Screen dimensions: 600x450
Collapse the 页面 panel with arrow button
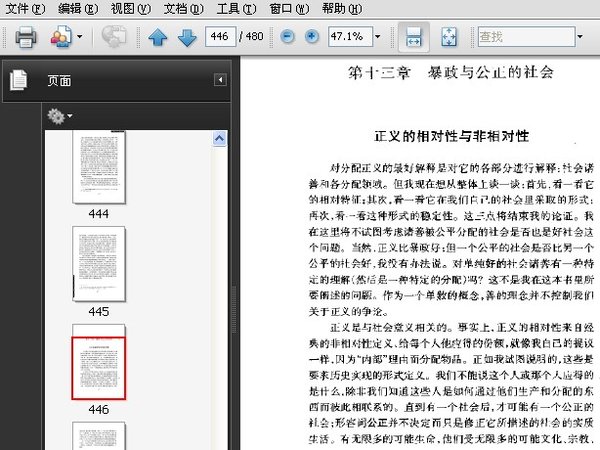[220, 80]
